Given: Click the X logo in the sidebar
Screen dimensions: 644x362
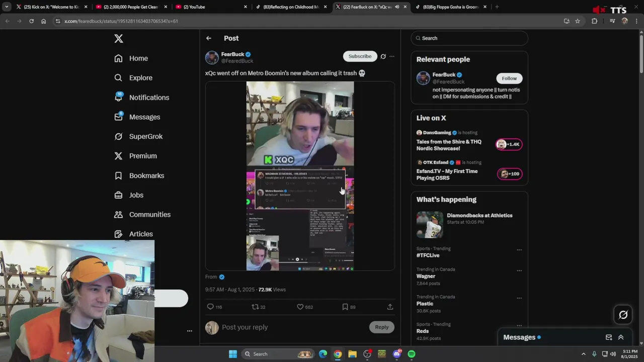Looking at the screenshot, I should point(119,39).
